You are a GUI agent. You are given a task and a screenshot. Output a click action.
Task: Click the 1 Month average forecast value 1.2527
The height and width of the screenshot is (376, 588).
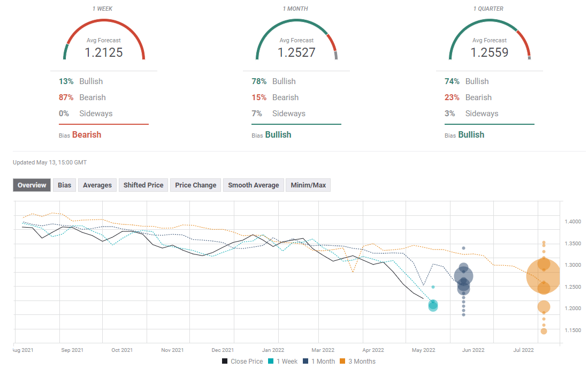296,52
